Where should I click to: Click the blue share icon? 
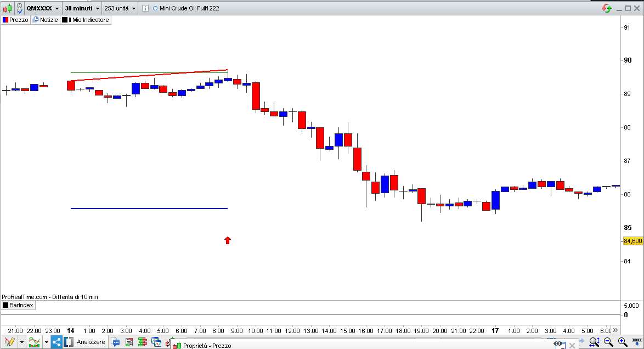pyautogui.click(x=57, y=342)
